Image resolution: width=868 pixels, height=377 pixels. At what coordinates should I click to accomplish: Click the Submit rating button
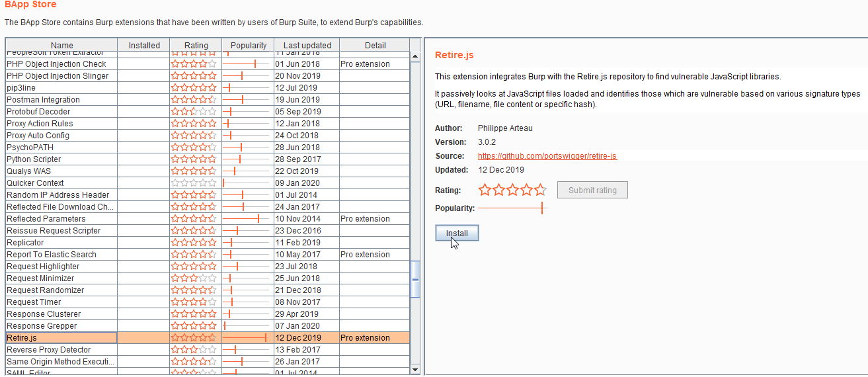point(592,190)
